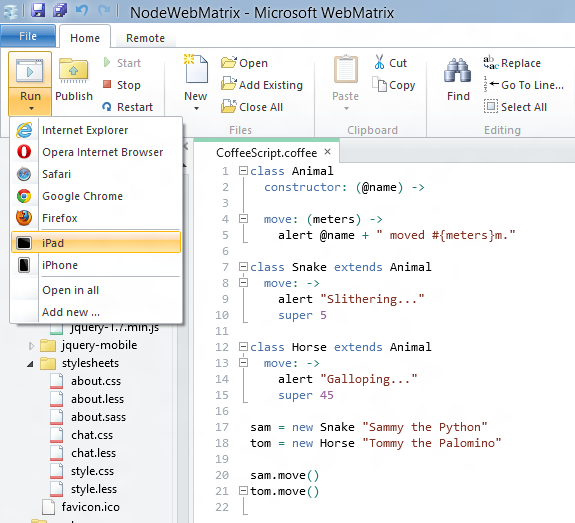Click the New file icon

(196, 69)
